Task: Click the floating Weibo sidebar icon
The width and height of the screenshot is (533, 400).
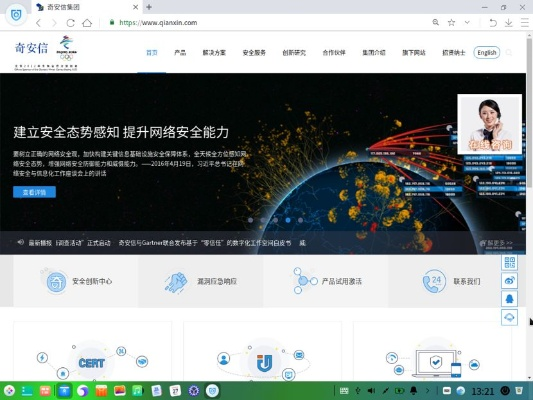Action: click(x=510, y=280)
